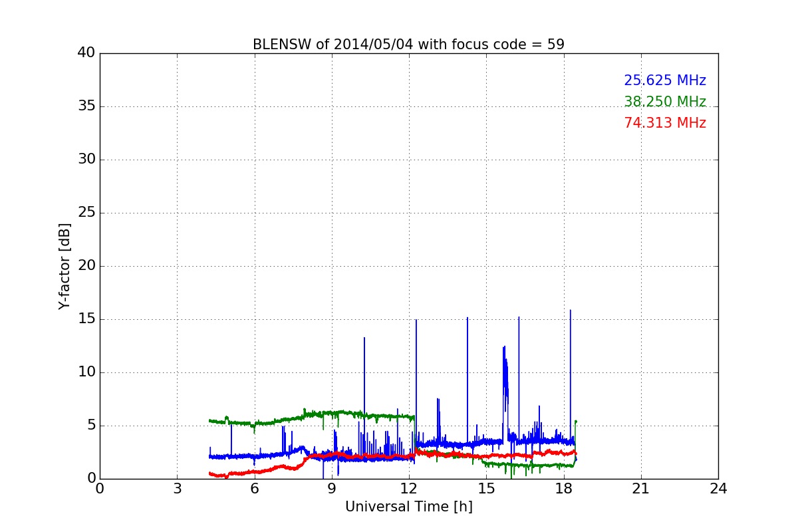Select the '38.250 MHz' green legend label
This screenshot has width=798, height=532.
[665, 102]
